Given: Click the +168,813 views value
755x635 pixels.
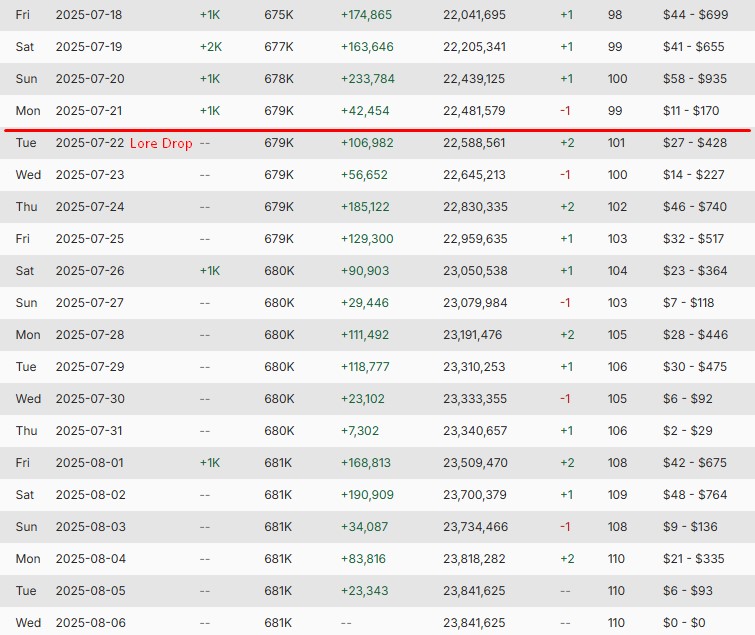Looking at the screenshot, I should 366,463.
